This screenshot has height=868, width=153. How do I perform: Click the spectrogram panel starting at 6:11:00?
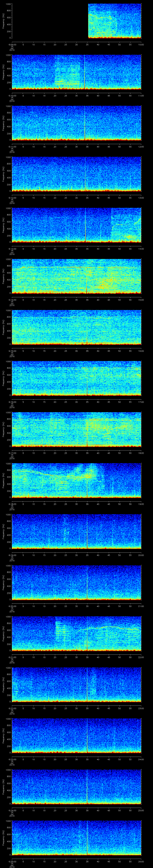click(77, 123)
